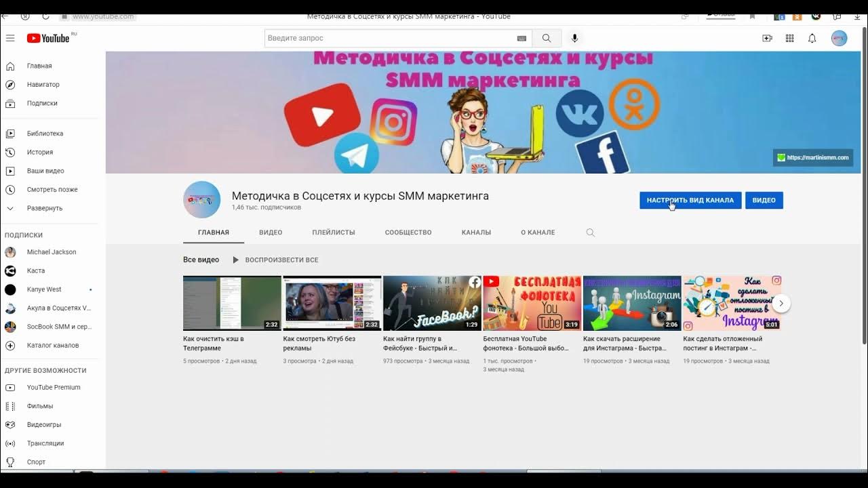This screenshot has width=868, height=488.
Task: Select the Плейлисты channel tab
Action: pos(334,232)
